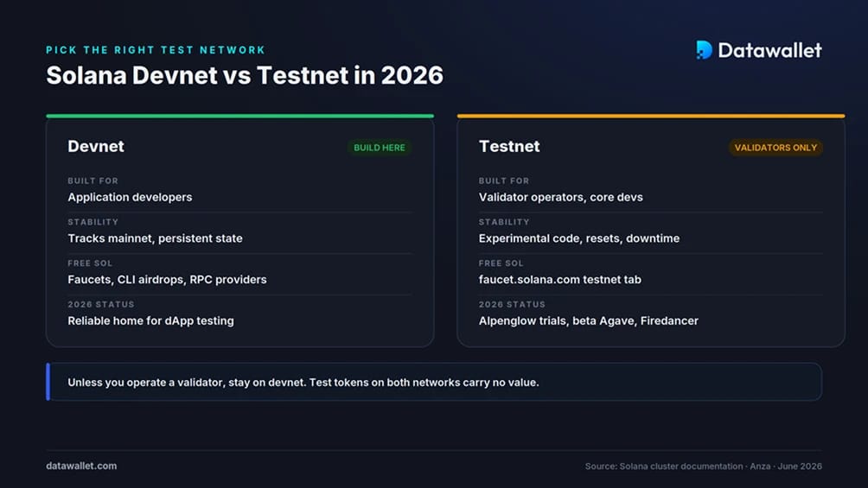Click the blue accent bar of the note
This screenshot has height=488, width=868.
48,382
